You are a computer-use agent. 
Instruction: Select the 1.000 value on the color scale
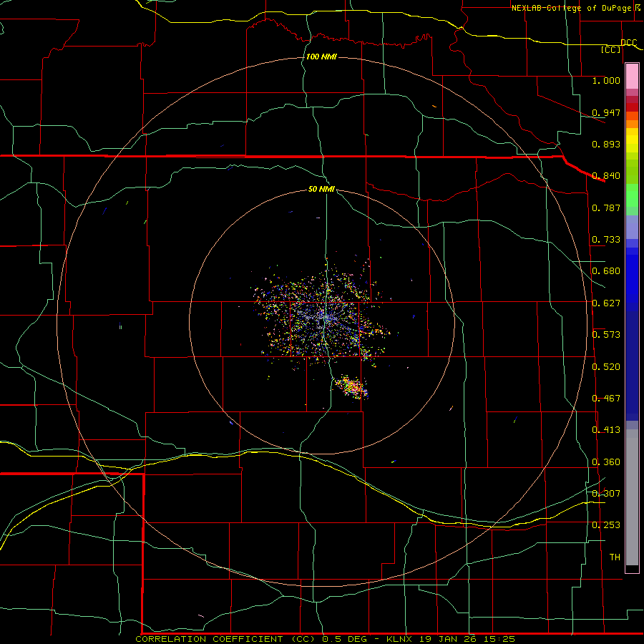point(606,80)
